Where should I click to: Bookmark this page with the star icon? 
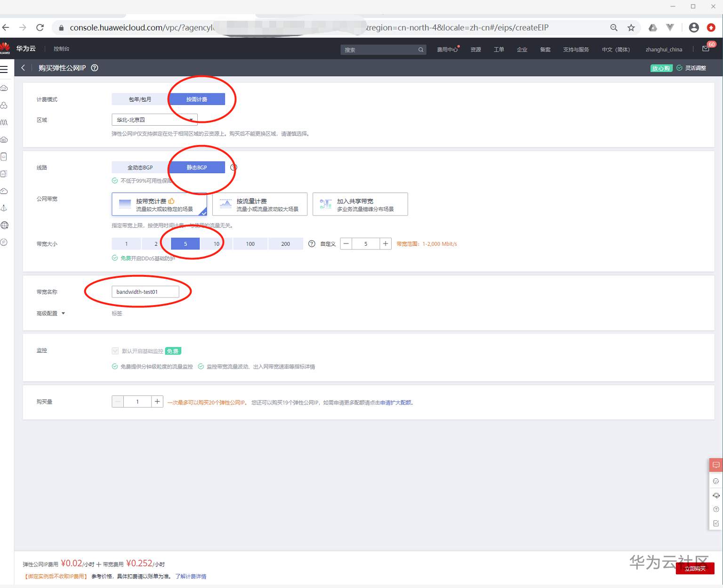[631, 28]
